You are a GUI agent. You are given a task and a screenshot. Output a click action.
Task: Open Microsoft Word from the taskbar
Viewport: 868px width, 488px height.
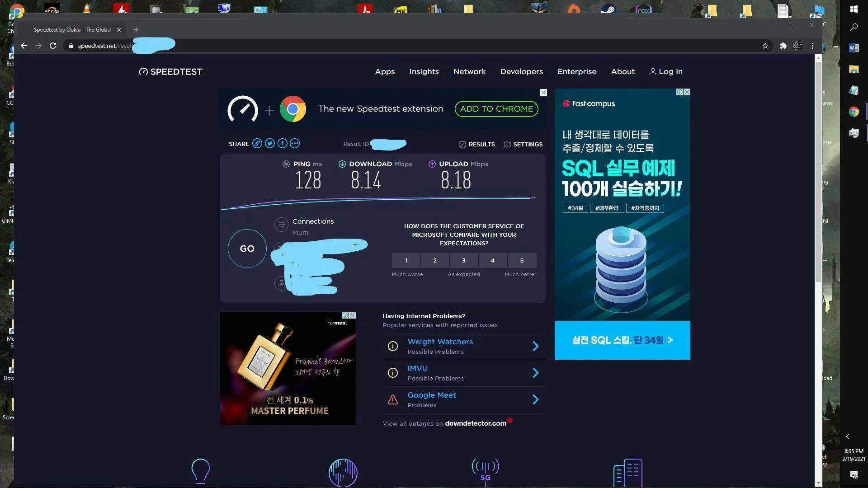tap(854, 47)
